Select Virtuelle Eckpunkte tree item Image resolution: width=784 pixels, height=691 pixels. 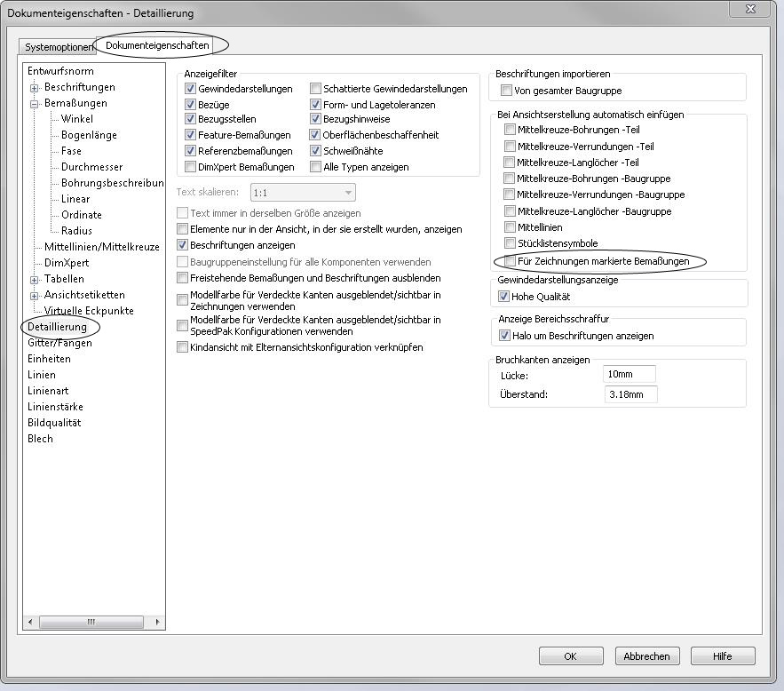(89, 311)
